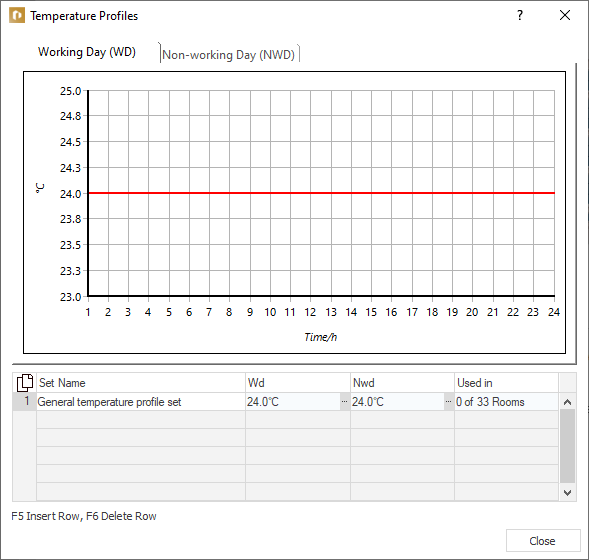Open Nwd profile ellipsis button for row 1

[449, 402]
